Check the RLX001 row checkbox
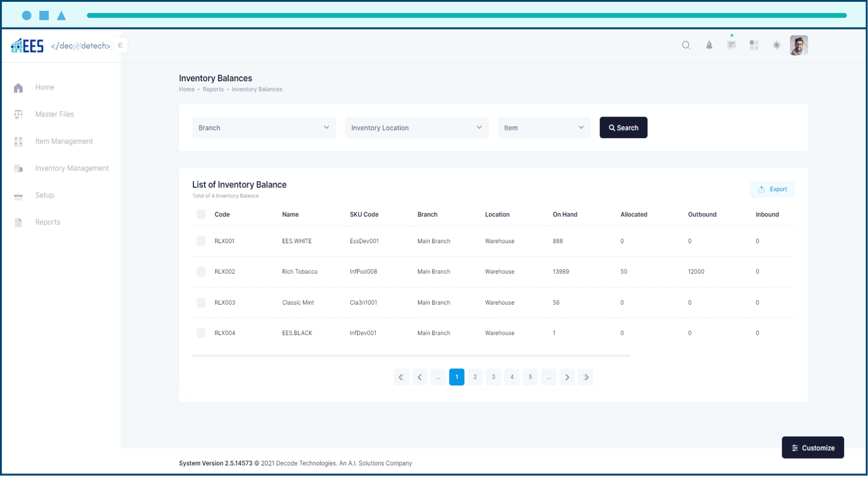Viewport: 868px width, 488px height. pyautogui.click(x=201, y=241)
